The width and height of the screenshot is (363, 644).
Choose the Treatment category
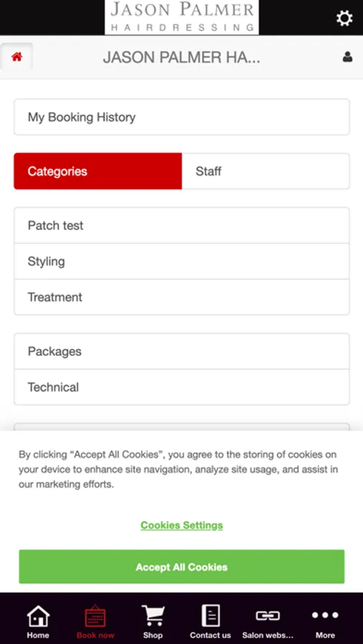[182, 297]
